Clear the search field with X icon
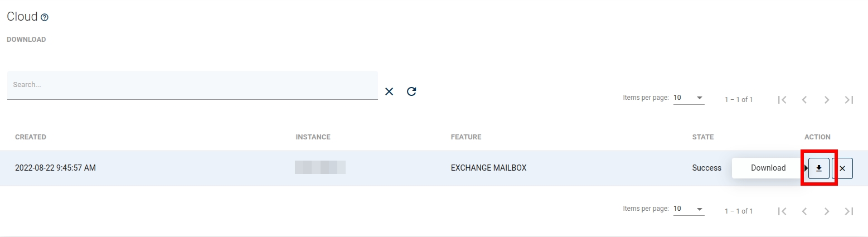This screenshot has width=868, height=237. [389, 91]
